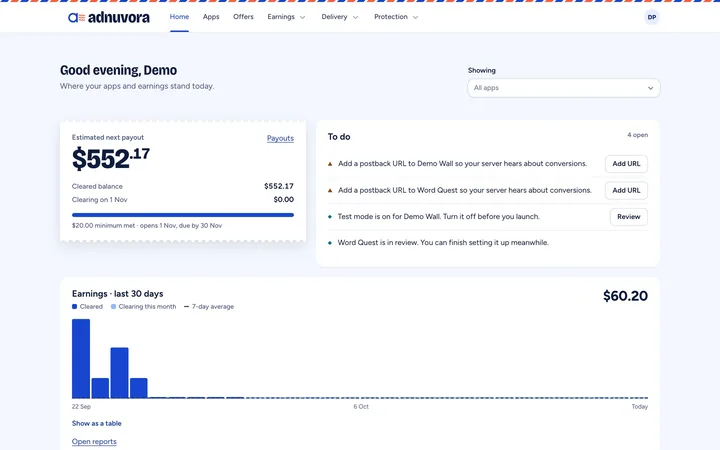Click Earnings · last 30 days heading
The height and width of the screenshot is (450, 720).
(118, 294)
